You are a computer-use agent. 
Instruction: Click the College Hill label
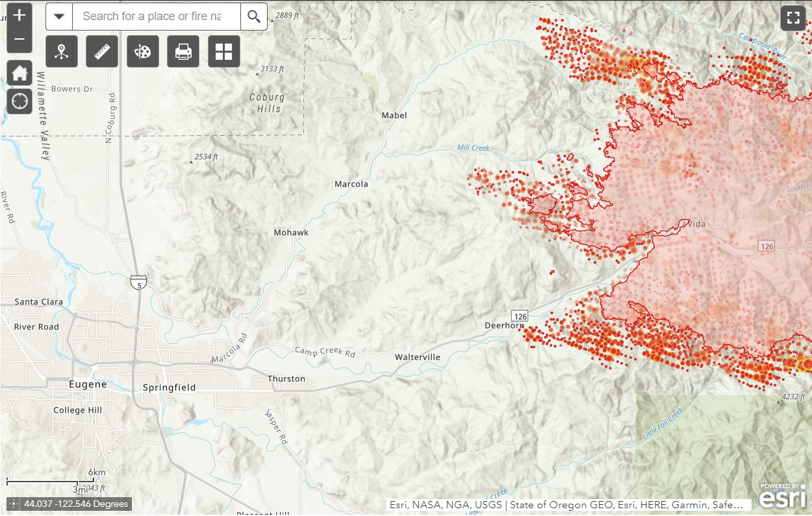(78, 409)
